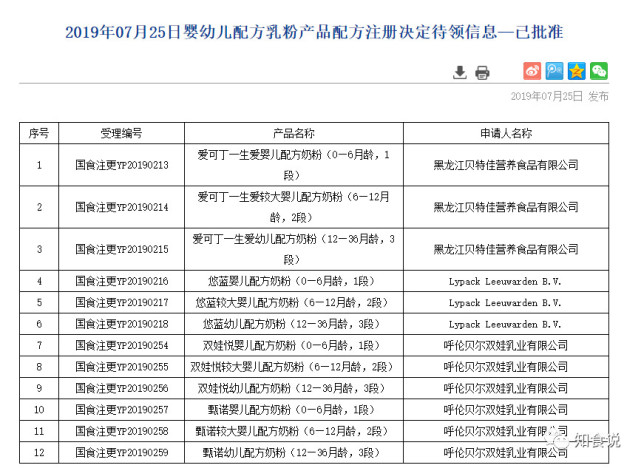Click product 爱可丁一生爱幼儿配方奶粉
This screenshot has width=641, height=468.
click(294, 249)
